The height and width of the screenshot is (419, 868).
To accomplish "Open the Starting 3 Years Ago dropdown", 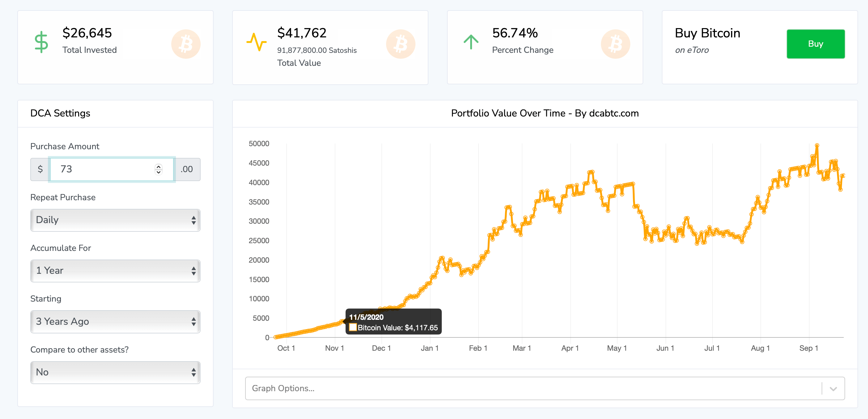I will pyautogui.click(x=115, y=322).
